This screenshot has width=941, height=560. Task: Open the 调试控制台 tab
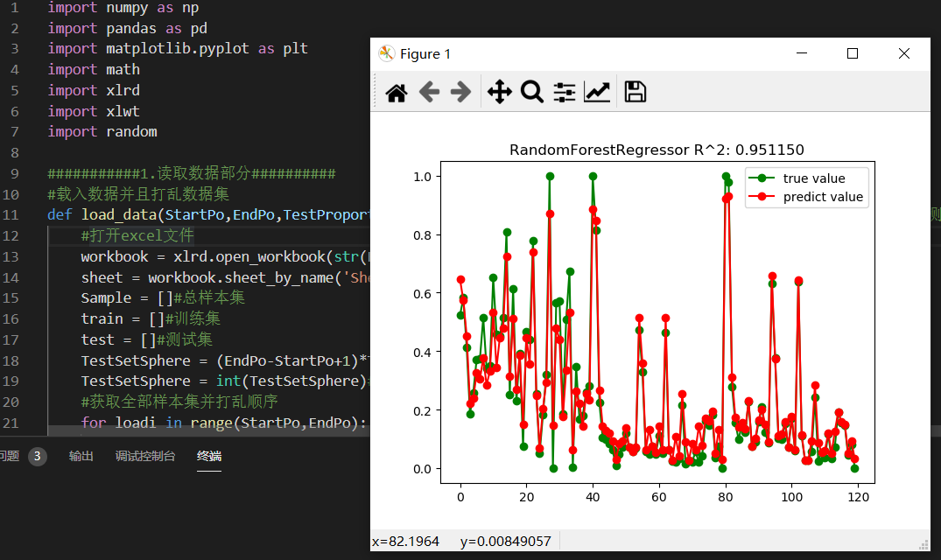click(147, 455)
